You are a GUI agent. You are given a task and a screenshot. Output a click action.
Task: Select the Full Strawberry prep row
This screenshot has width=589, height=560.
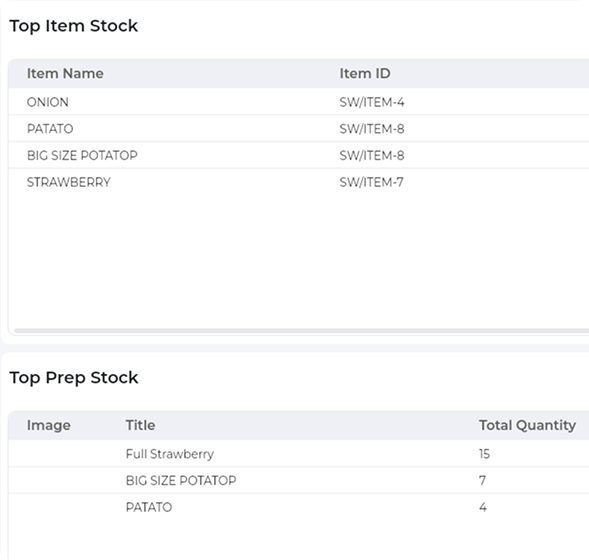(x=299, y=454)
